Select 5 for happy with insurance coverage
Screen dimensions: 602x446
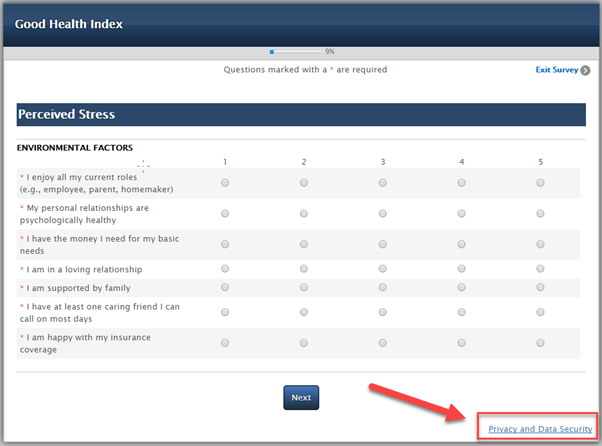pyautogui.click(x=540, y=343)
